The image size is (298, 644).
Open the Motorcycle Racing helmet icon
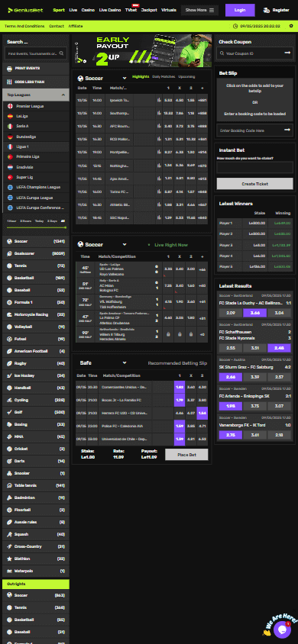pyautogui.click(x=9, y=314)
